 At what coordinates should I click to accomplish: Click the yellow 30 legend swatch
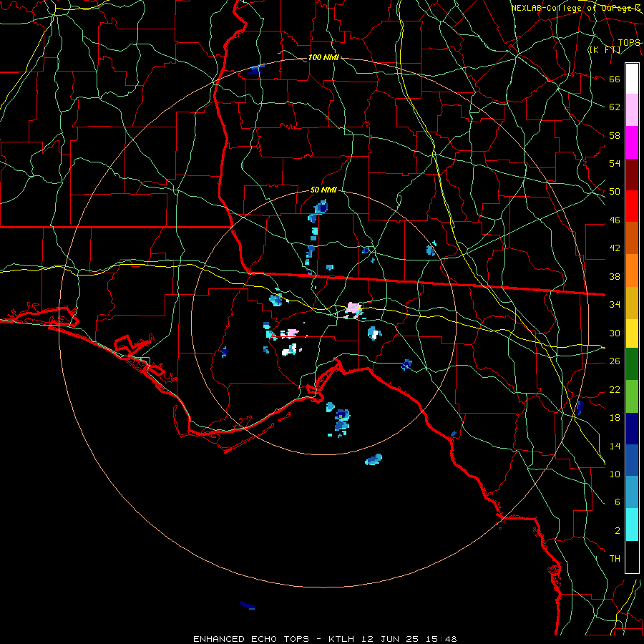[x=632, y=333]
